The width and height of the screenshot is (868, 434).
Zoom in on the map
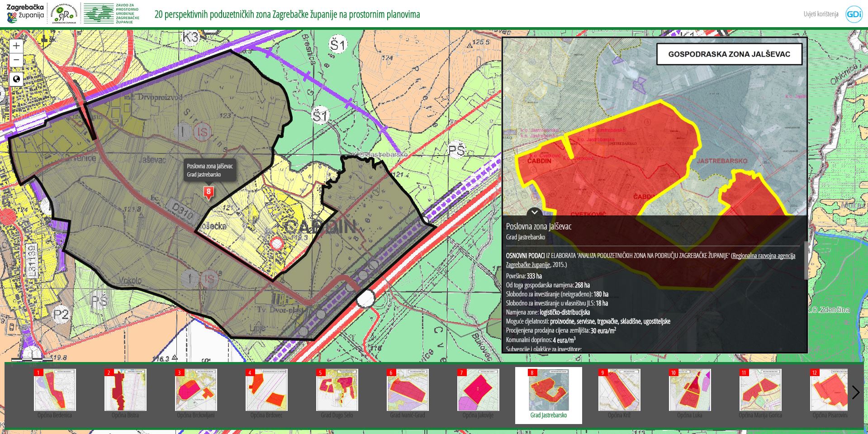(x=16, y=46)
